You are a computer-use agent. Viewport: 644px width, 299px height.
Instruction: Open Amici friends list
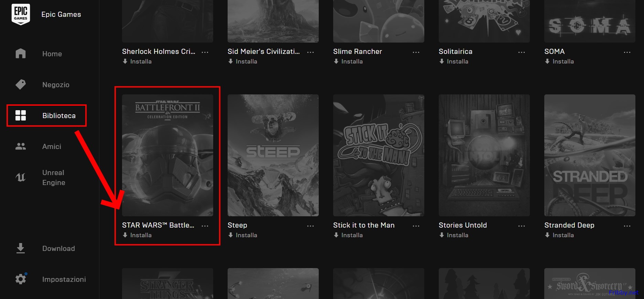52,147
